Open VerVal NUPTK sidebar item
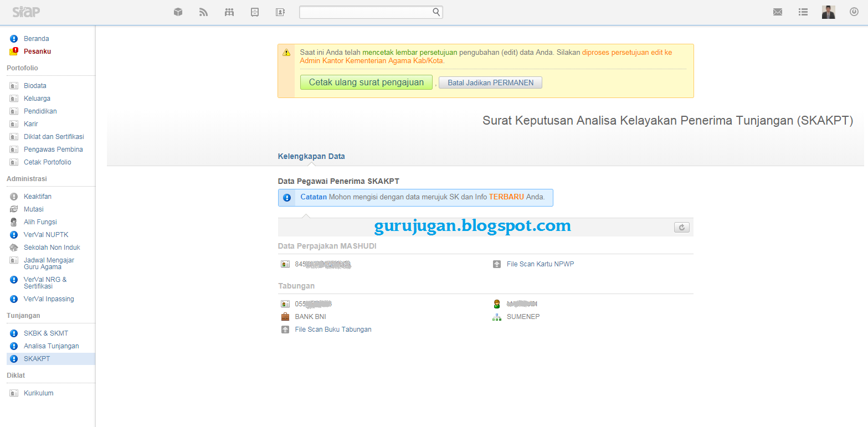The height and width of the screenshot is (427, 868). pyautogui.click(x=46, y=235)
